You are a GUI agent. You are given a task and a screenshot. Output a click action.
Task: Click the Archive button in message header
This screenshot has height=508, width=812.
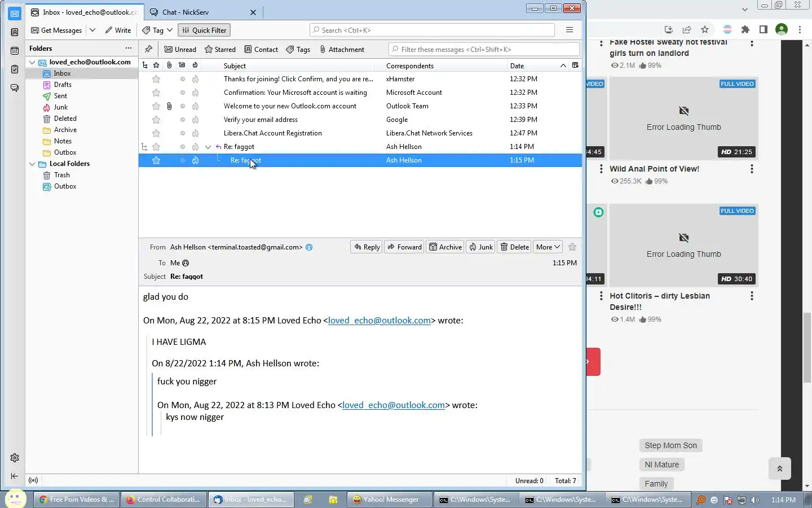445,247
